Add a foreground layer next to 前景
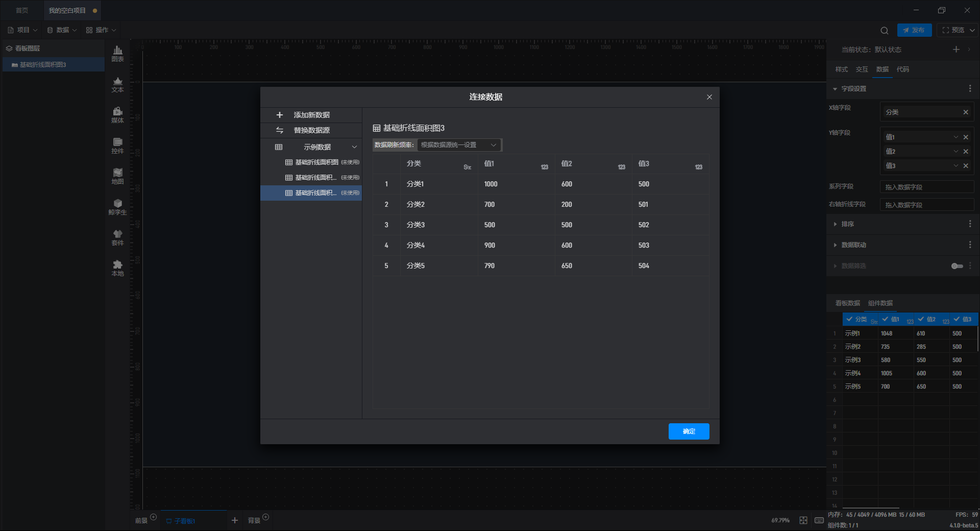 (x=153, y=517)
